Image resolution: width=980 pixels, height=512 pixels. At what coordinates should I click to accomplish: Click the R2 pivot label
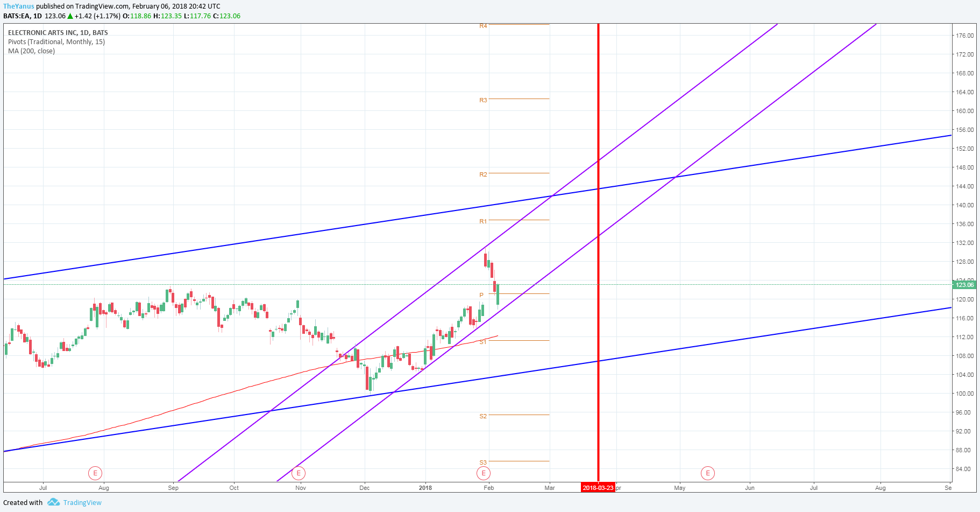(483, 174)
